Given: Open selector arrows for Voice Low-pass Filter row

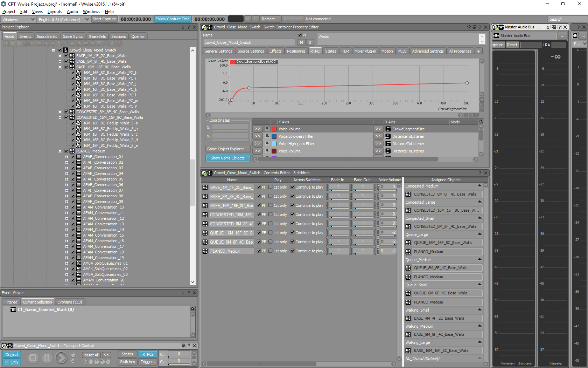Looking at the screenshot, I should point(258,136).
